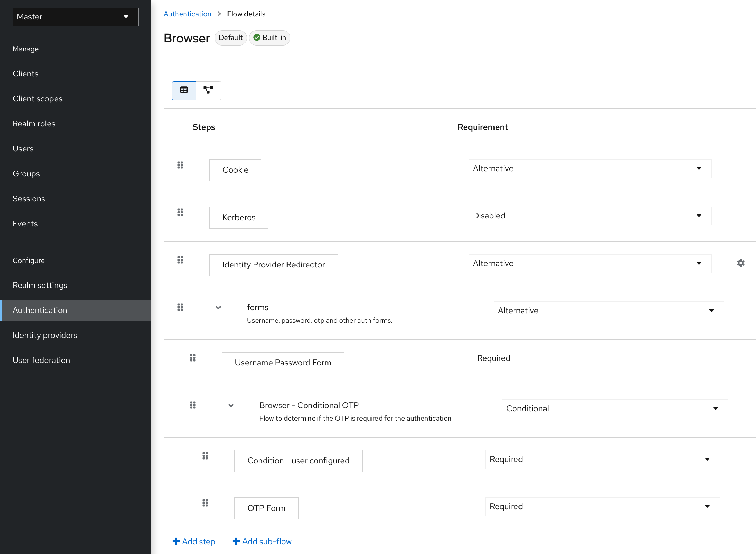
Task: Switch to the table view of the flow
Action: click(183, 90)
